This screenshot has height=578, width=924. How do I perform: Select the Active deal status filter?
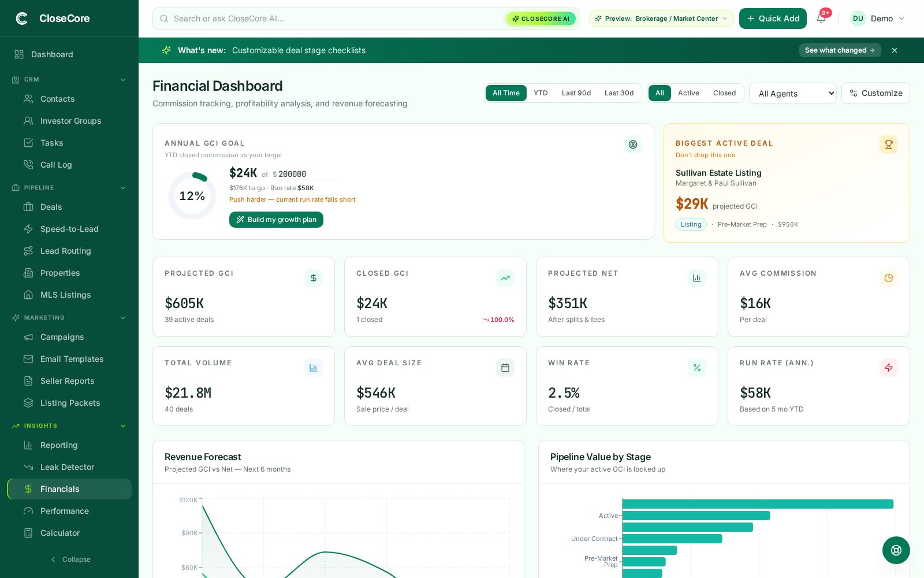click(688, 93)
